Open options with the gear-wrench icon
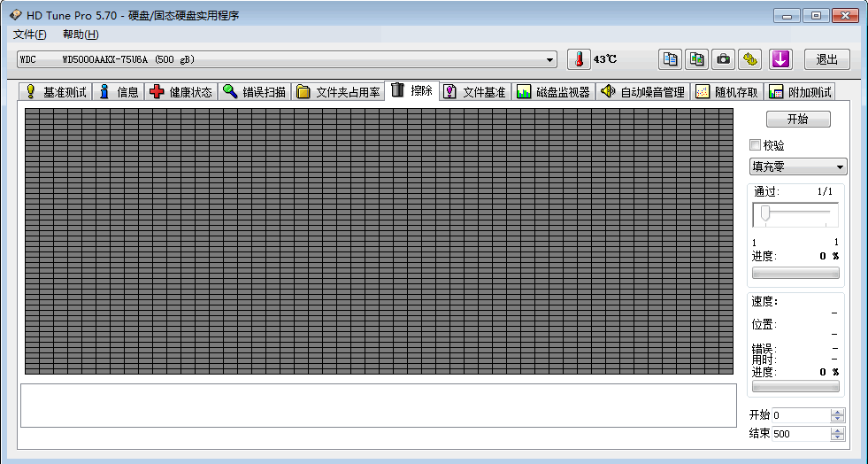Screen dimensions: 868x464 coord(750,59)
